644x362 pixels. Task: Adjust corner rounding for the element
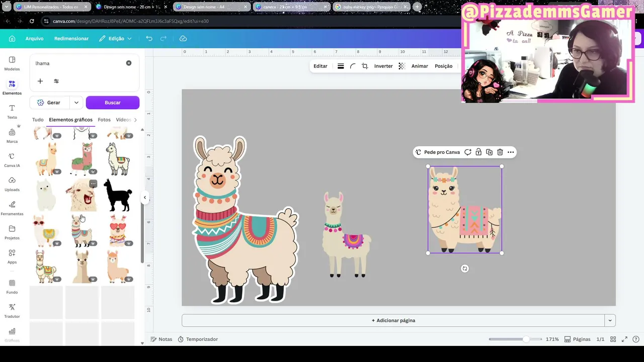(x=353, y=66)
